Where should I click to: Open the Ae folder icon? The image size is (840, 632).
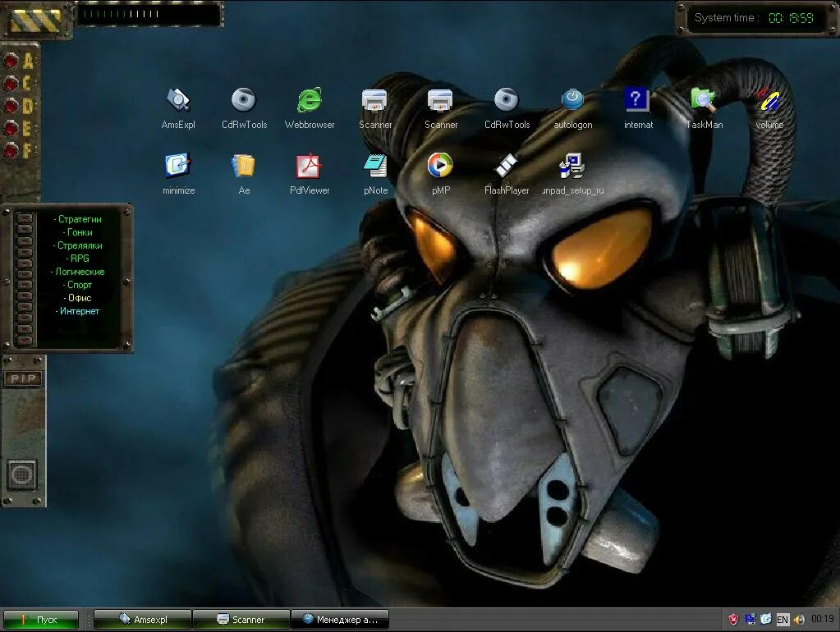(245, 173)
